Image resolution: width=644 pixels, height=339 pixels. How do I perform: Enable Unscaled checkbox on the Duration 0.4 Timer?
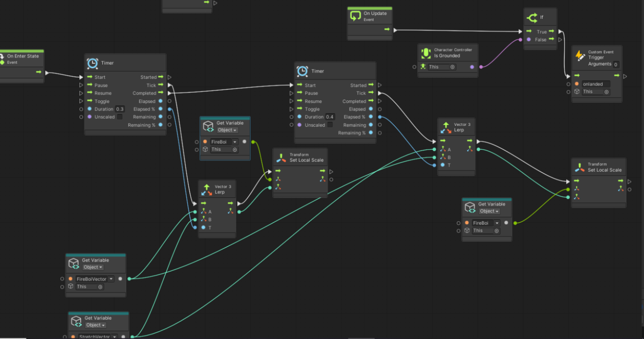point(329,125)
